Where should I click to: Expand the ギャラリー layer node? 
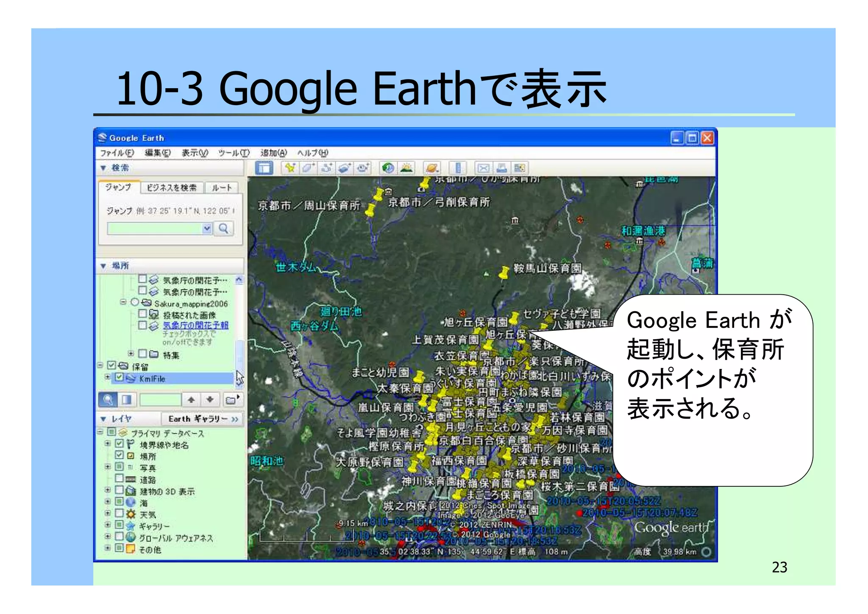click(x=108, y=525)
